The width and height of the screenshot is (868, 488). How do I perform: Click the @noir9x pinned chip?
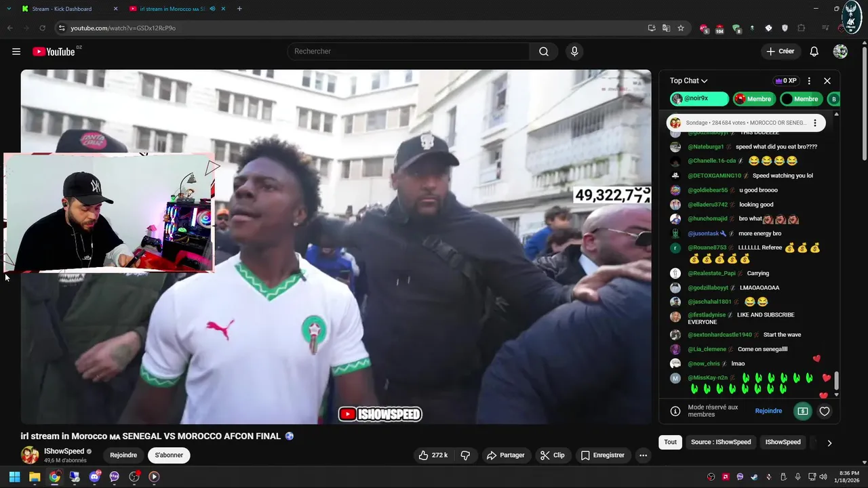point(699,99)
